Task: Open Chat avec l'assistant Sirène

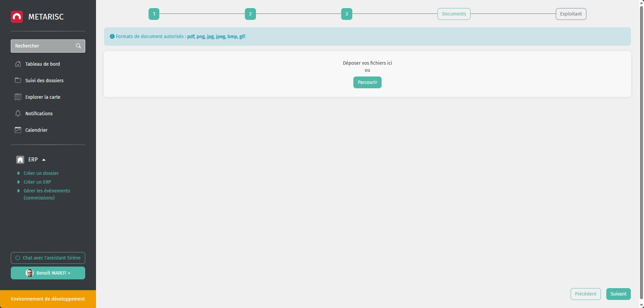Action: 48,258
